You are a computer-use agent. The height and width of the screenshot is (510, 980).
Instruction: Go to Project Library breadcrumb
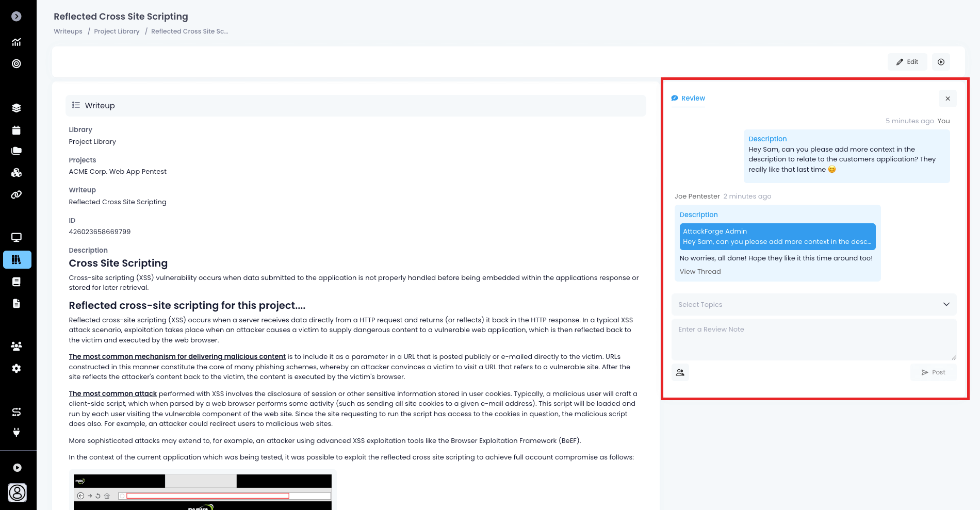pos(117,31)
